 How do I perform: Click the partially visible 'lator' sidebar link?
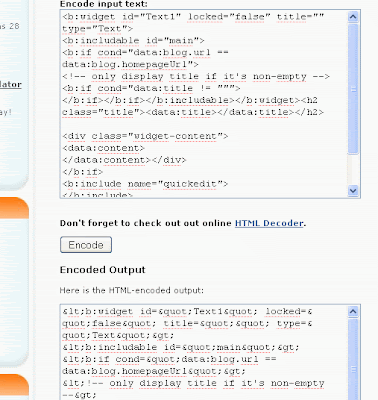point(11,84)
